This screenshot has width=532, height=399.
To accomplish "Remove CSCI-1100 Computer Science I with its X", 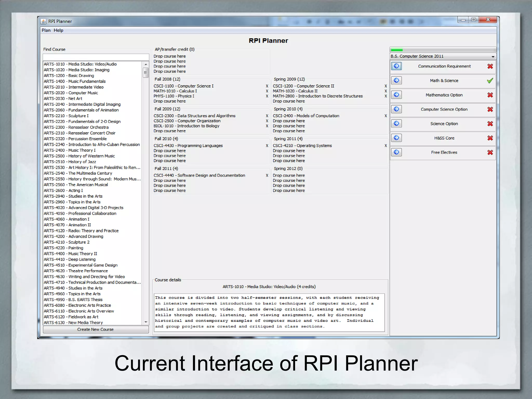I will pos(267,86).
